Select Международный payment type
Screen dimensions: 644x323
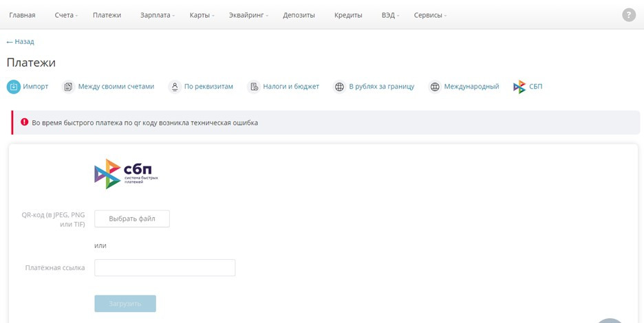click(471, 87)
